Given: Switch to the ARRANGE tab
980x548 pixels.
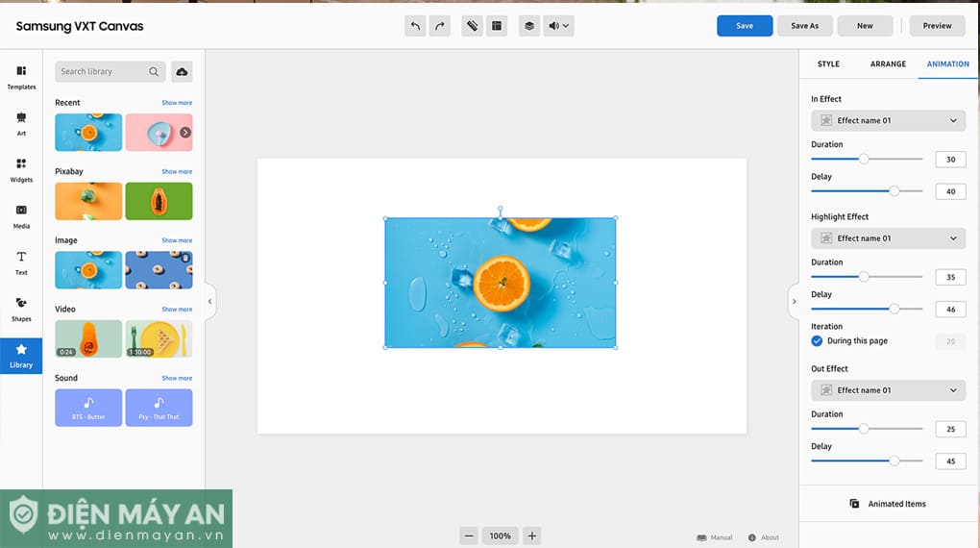Looking at the screenshot, I should tap(888, 64).
